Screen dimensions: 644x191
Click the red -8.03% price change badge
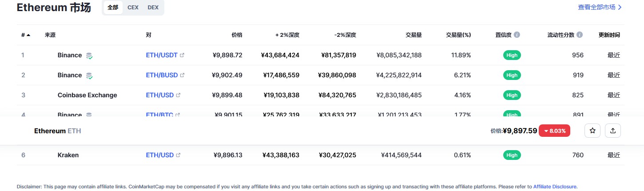[x=554, y=131]
